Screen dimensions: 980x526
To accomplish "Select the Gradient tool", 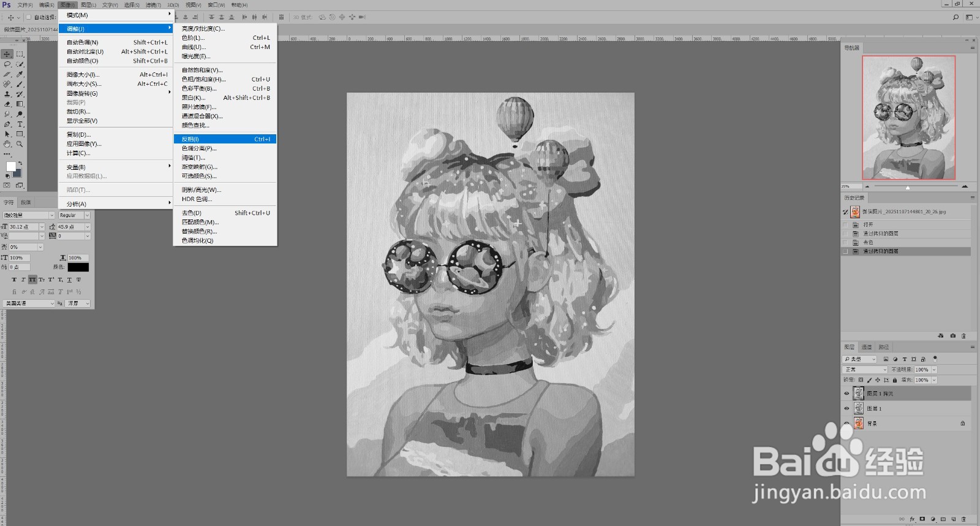I will click(x=20, y=104).
